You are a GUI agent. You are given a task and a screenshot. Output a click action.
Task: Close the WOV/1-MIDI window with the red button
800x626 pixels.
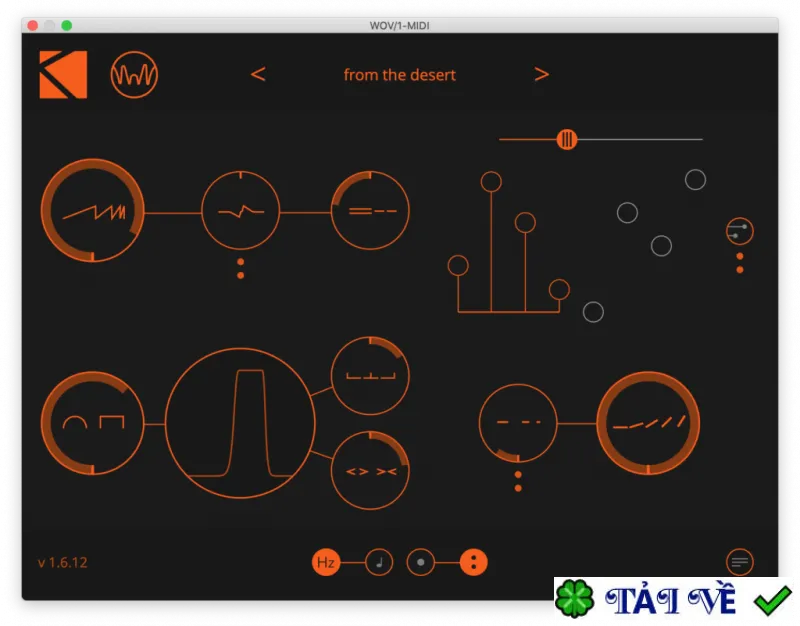(x=33, y=26)
